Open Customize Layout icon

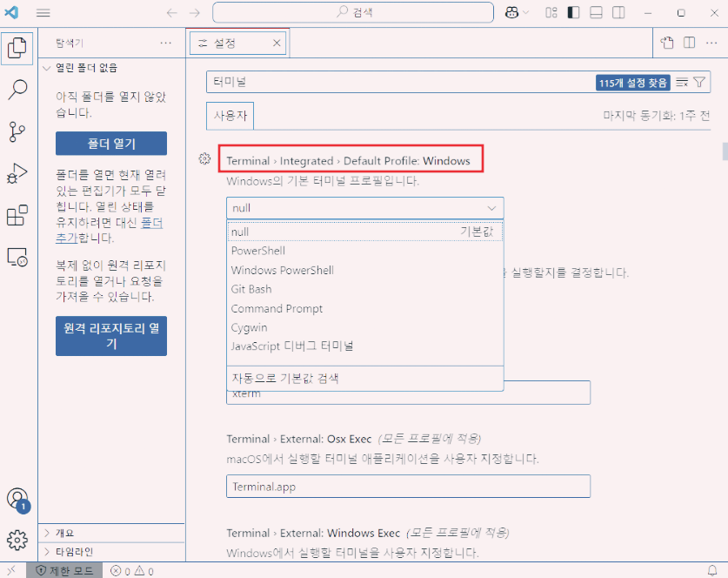tap(551, 12)
